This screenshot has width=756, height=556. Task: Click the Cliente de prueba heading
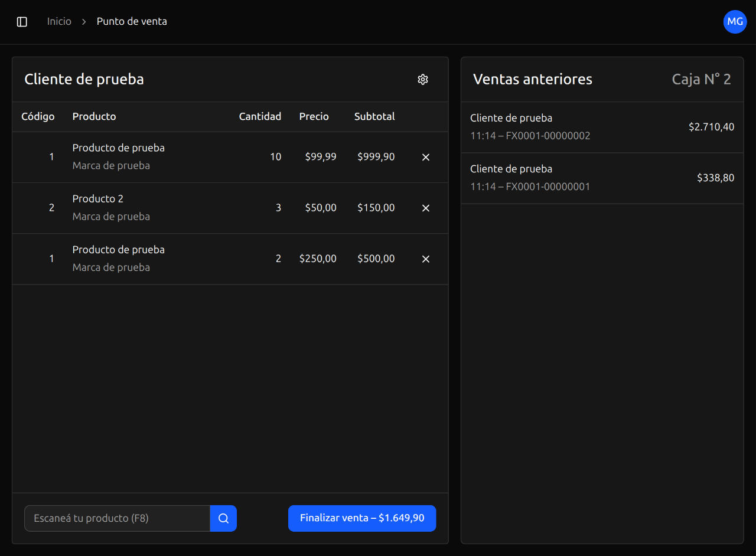(84, 80)
